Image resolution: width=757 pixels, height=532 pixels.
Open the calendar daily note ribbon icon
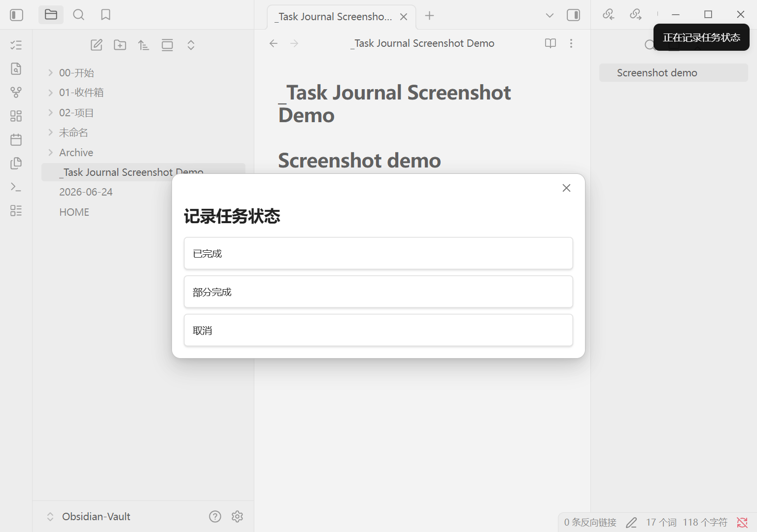point(16,139)
